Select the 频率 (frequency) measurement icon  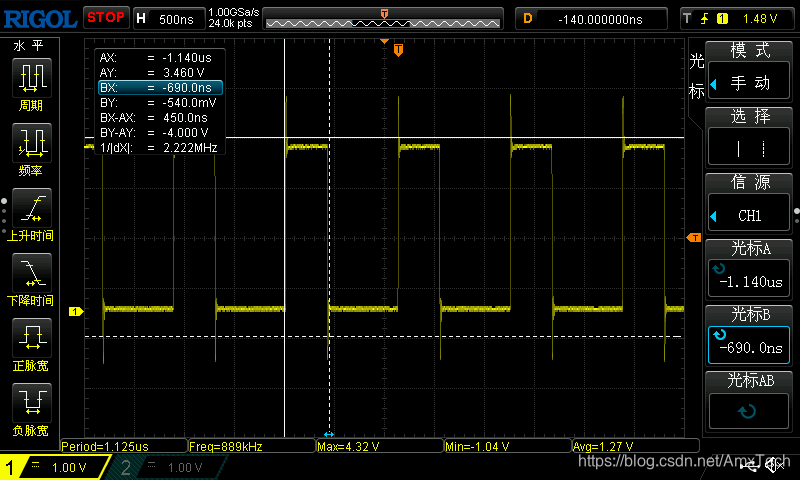click(32, 143)
